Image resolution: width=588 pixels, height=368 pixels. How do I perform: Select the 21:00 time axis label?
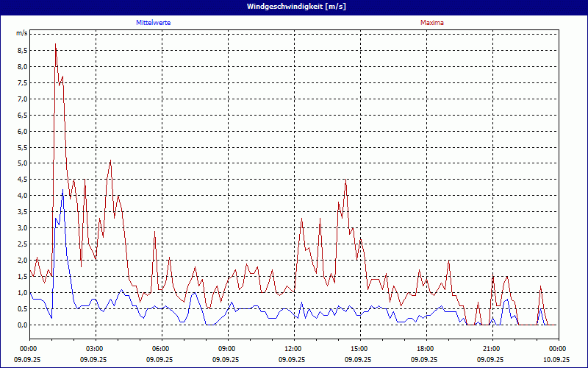pos(491,348)
